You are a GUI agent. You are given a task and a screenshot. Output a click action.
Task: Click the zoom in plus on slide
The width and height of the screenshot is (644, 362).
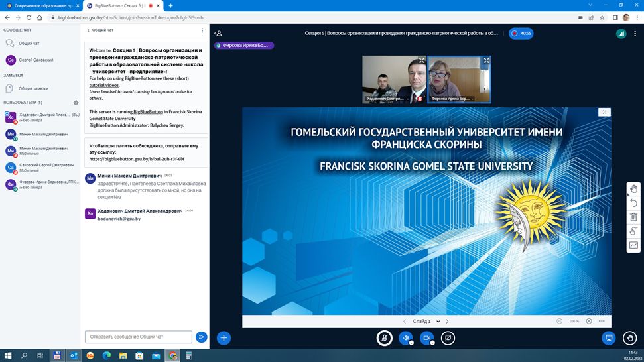pos(589,321)
